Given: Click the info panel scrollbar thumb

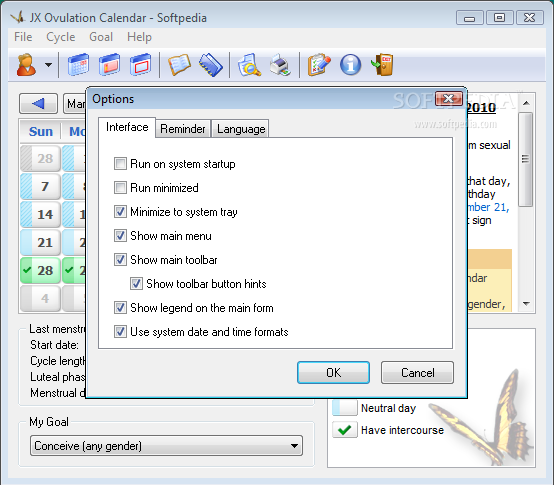Looking at the screenshot, I should click(x=526, y=159).
